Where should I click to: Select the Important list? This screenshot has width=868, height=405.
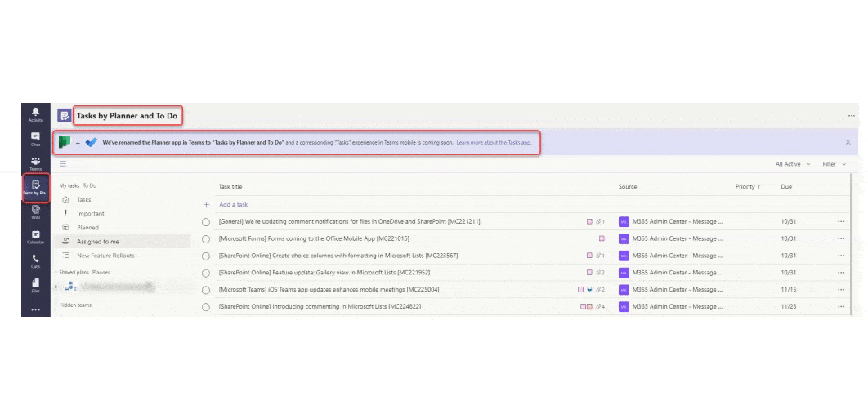click(90, 214)
